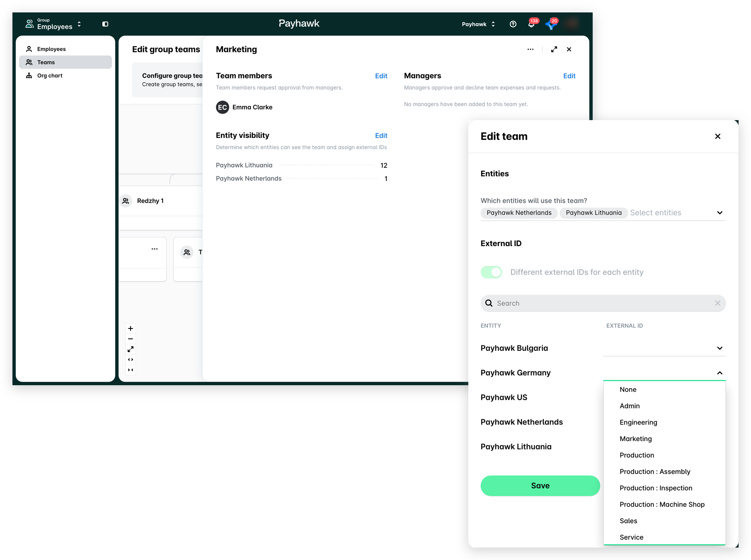Open Org chart in the sidebar
This screenshot has height=560, width=751.
[65, 75]
